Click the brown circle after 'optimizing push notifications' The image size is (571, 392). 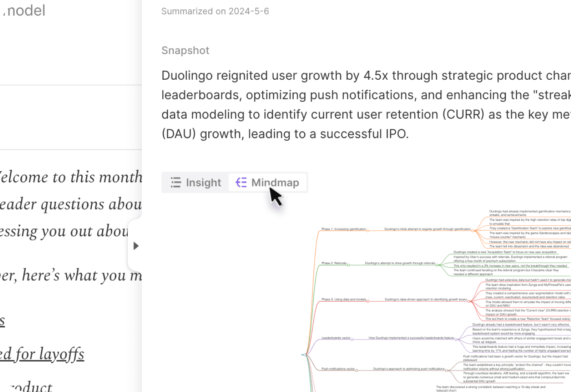[447, 370]
